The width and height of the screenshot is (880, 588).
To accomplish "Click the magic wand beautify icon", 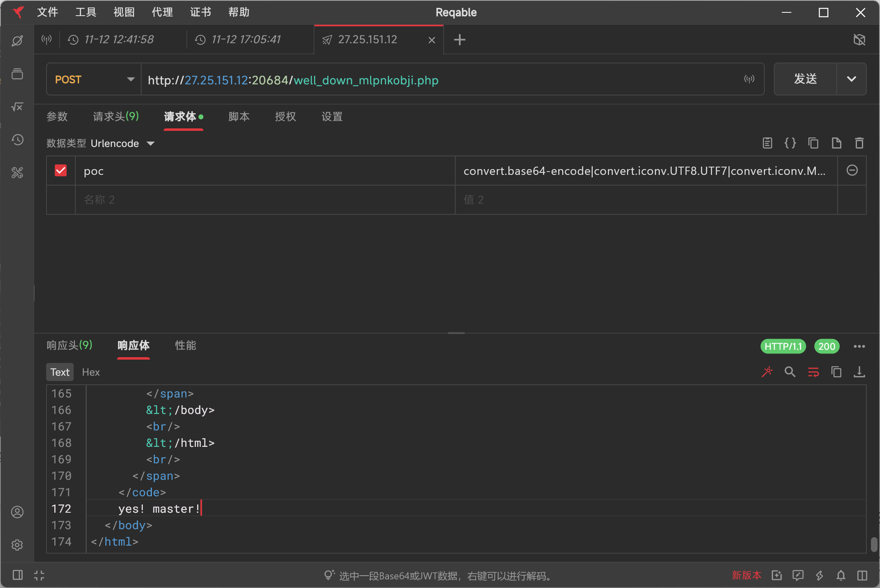I will coord(767,372).
